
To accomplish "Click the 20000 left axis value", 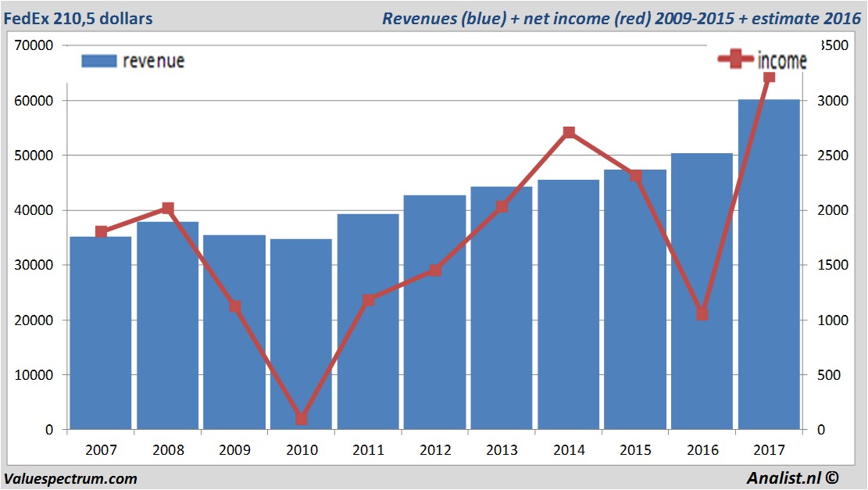I will (34, 320).
